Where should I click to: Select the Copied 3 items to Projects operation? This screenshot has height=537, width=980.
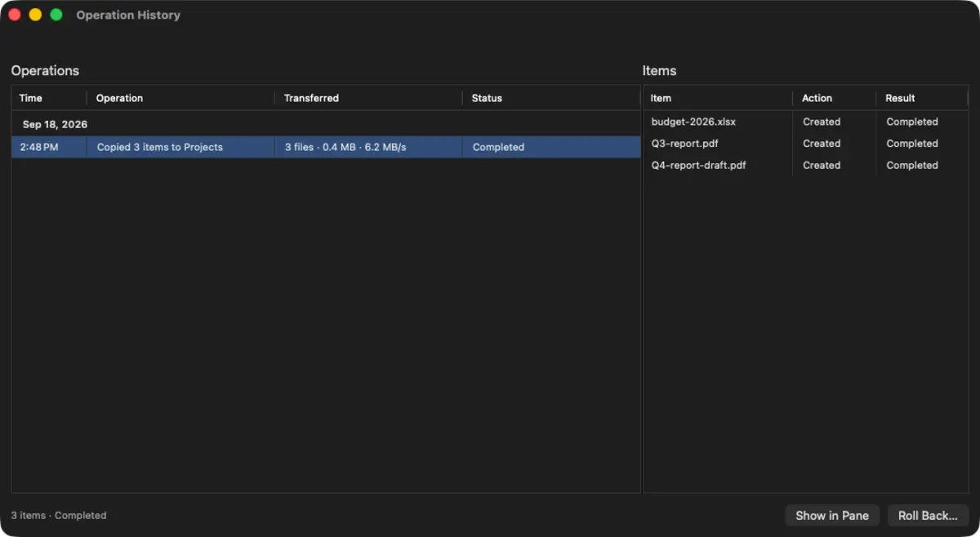point(326,147)
